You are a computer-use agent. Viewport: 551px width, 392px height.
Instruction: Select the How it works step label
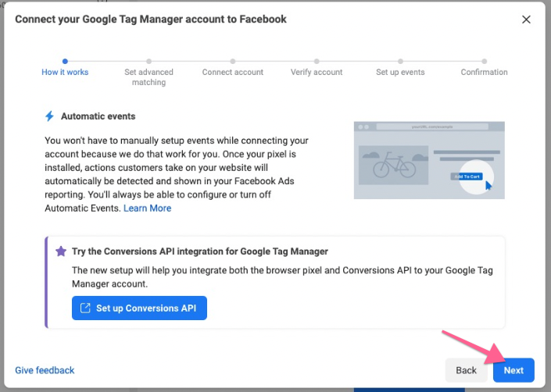click(x=65, y=73)
